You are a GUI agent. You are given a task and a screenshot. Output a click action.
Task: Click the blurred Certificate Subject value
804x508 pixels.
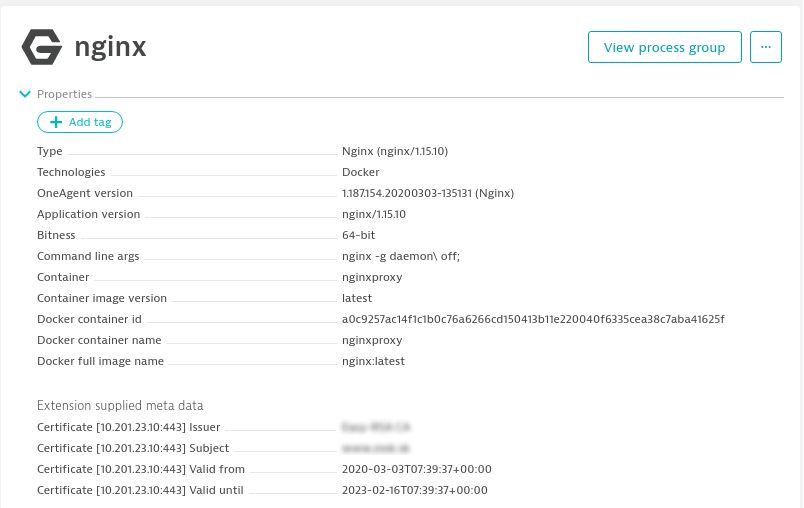376,448
